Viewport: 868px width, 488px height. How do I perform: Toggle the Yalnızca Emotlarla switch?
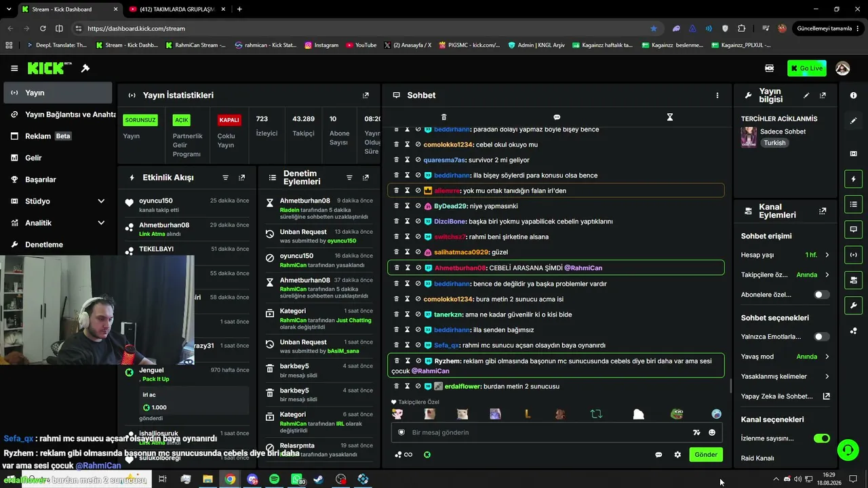pyautogui.click(x=821, y=337)
